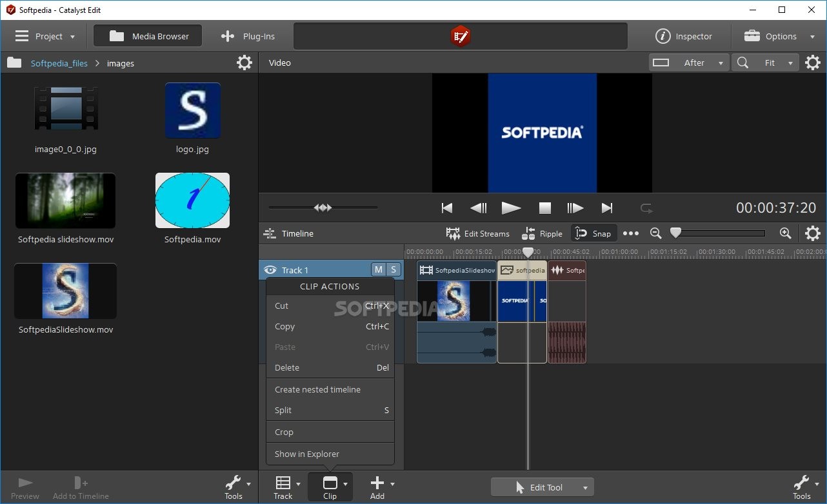Screen dimensions: 827x504
Task: Zoom out the timeline
Action: click(x=655, y=233)
